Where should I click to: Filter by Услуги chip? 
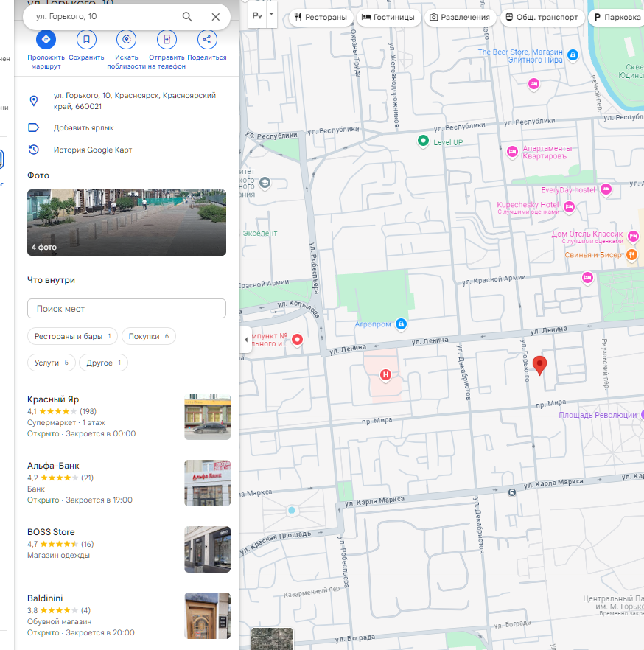pos(51,363)
